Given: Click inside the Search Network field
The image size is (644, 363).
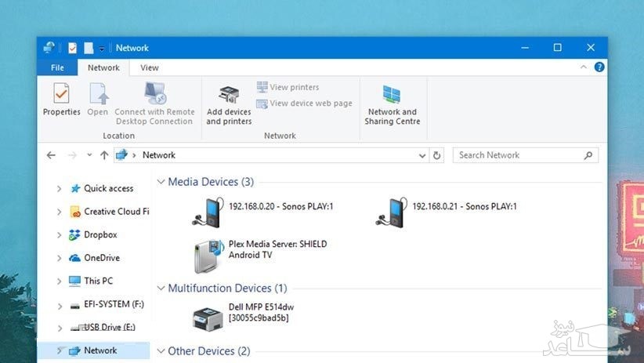Looking at the screenshot, I should [x=517, y=155].
